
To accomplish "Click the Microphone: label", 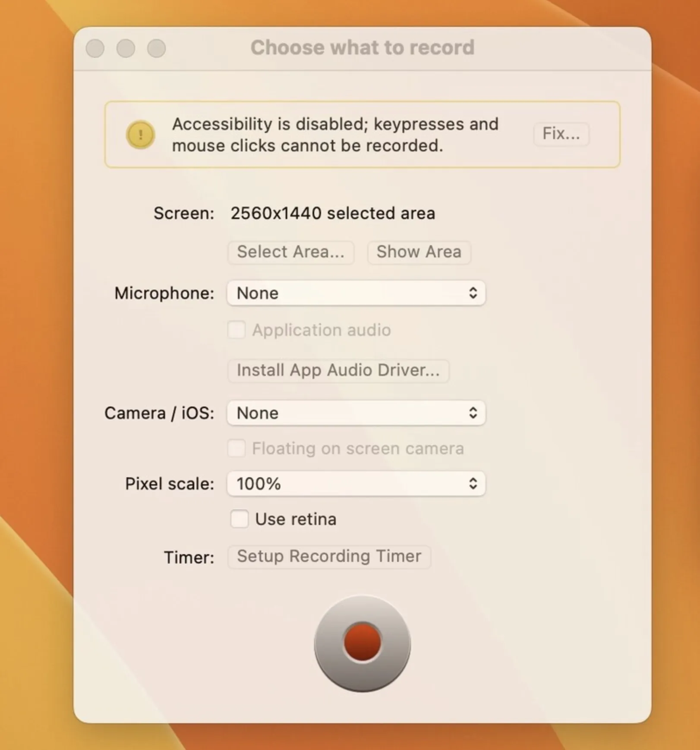I will click(164, 293).
